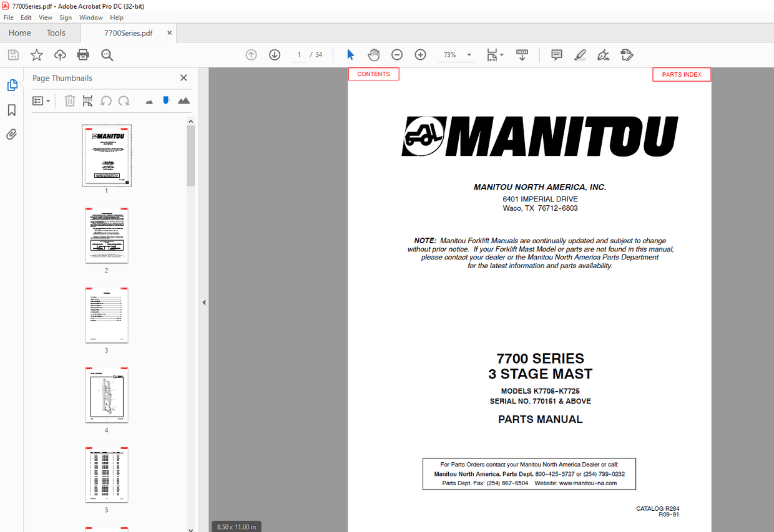Toggle the Bookmarks panel
The image size is (774, 532).
coord(11,110)
